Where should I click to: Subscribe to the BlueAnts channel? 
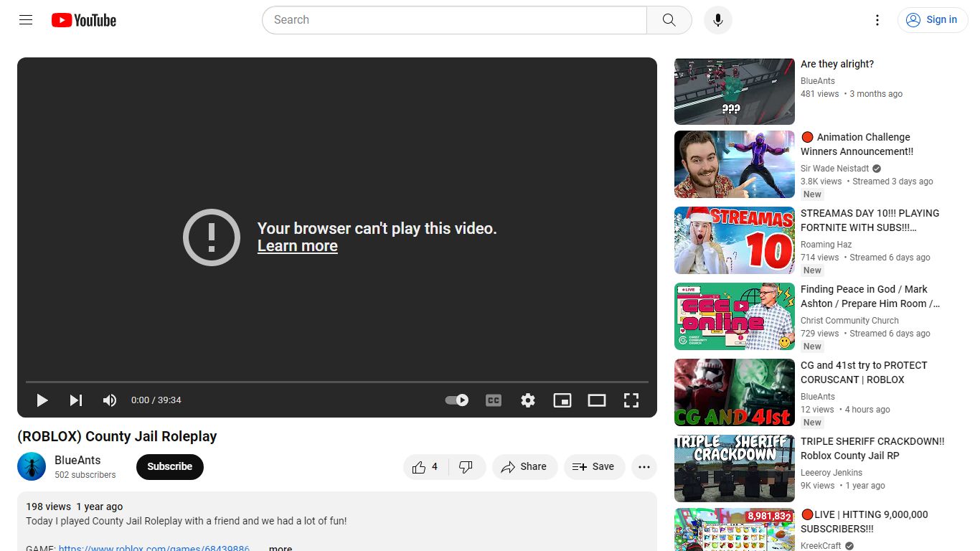[x=170, y=466]
